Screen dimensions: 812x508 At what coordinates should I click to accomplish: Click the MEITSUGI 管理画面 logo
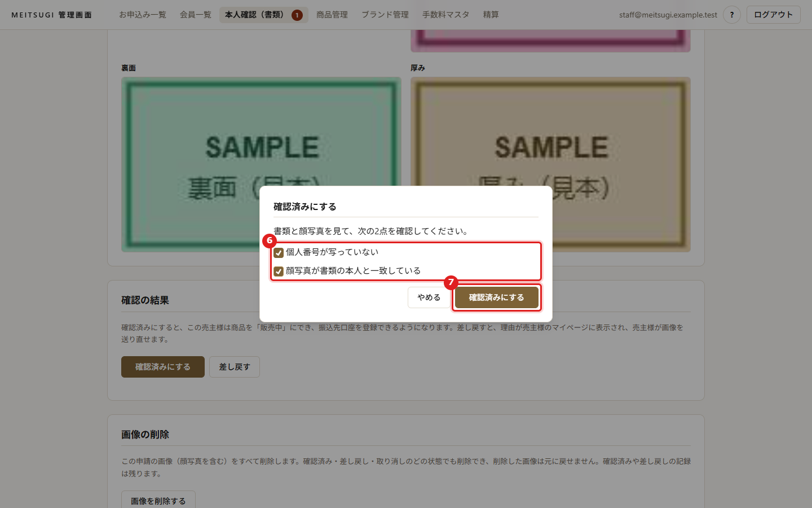pyautogui.click(x=52, y=15)
